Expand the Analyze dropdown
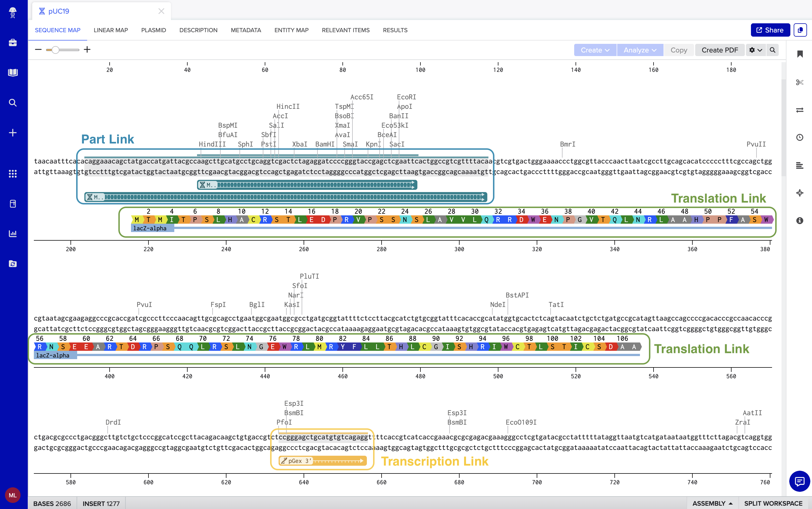This screenshot has width=812, height=509. (x=640, y=50)
